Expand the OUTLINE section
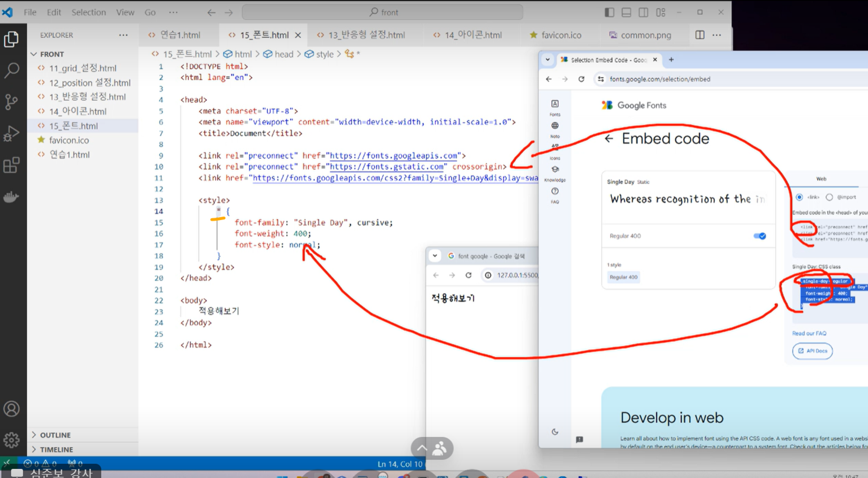 point(55,435)
